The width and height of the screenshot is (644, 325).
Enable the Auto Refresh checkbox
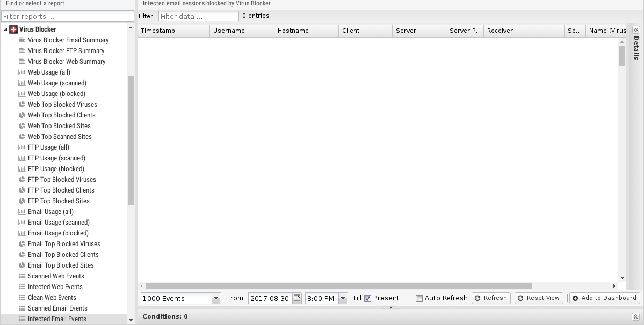[419, 298]
